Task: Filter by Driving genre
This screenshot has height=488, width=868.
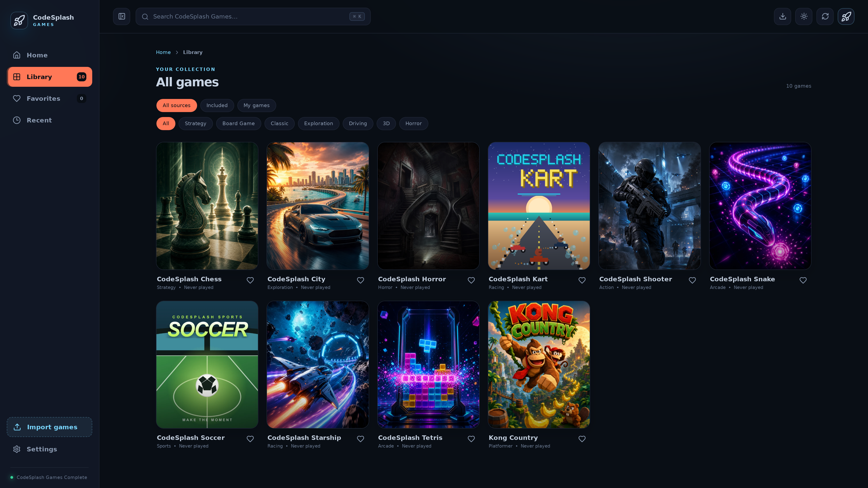Action: [x=358, y=124]
